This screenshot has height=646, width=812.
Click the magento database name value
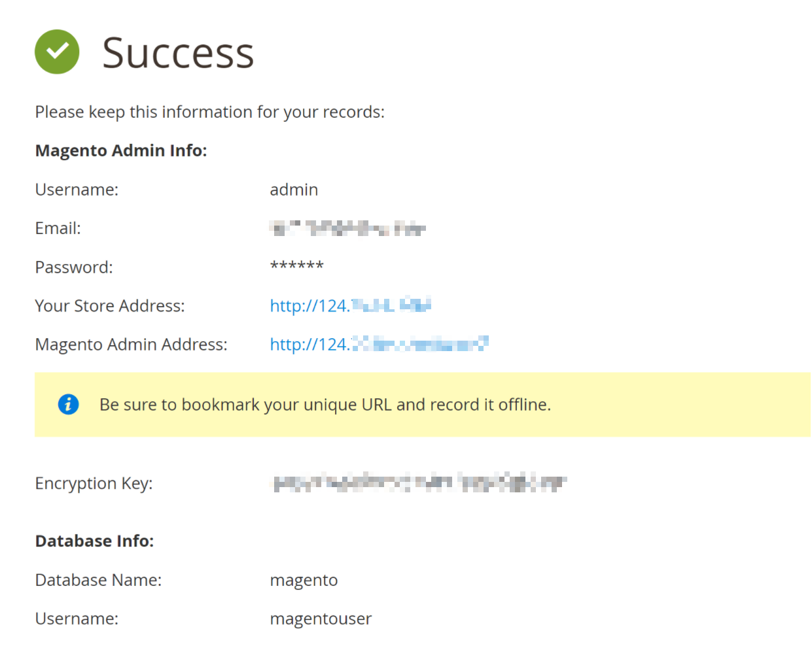coord(304,581)
